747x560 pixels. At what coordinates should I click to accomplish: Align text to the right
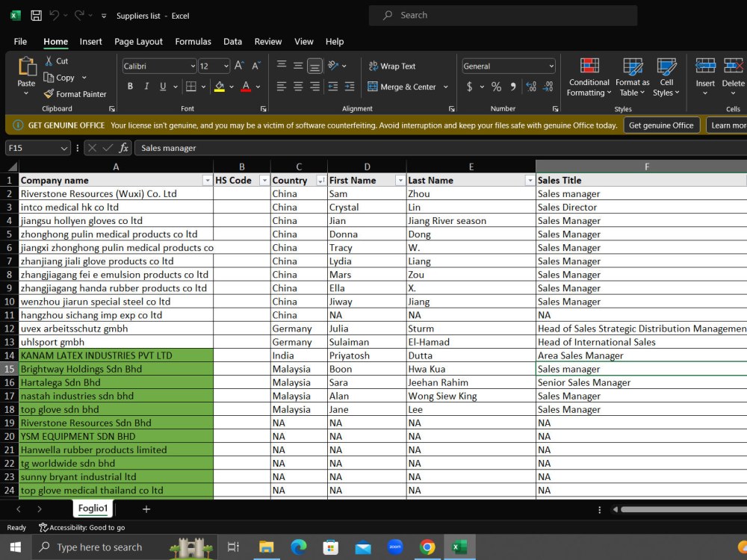315,86
